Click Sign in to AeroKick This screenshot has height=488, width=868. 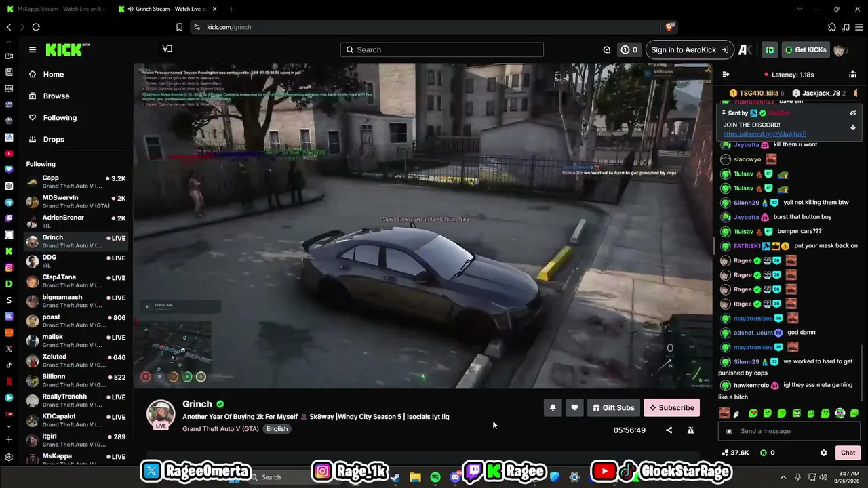point(690,49)
